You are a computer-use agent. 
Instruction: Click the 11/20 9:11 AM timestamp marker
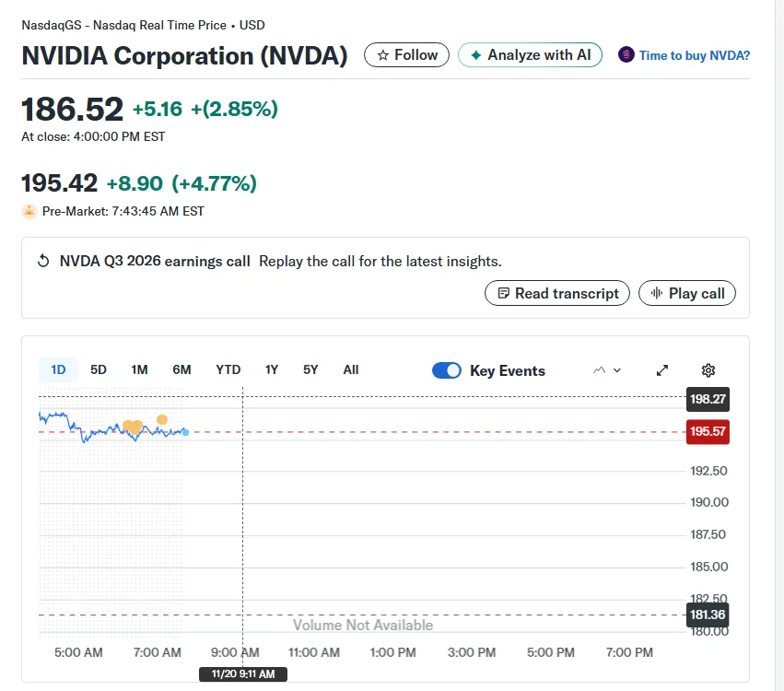(243, 673)
